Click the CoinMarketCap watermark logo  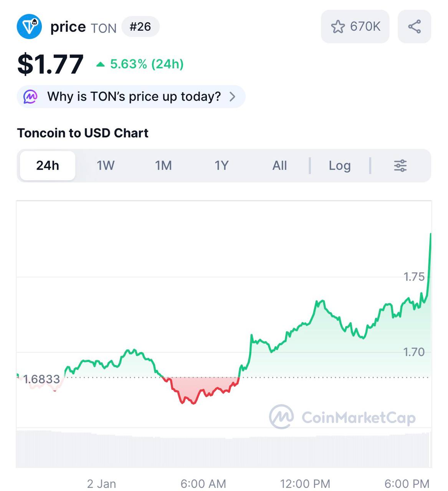coord(281,417)
